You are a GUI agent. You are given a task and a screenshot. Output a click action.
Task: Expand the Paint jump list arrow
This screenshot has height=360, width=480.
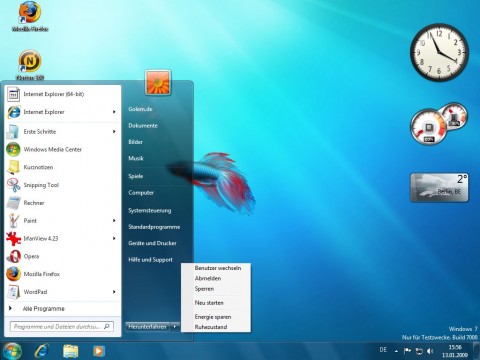pos(114,220)
